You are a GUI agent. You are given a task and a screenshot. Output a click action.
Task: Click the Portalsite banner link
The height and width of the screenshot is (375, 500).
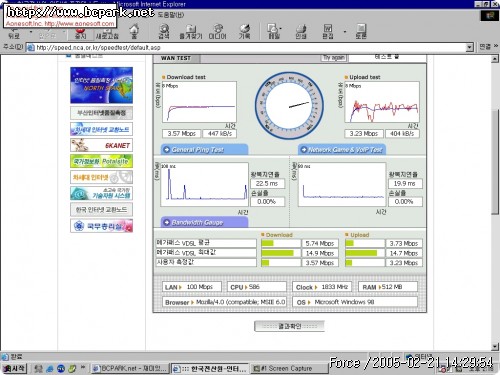click(101, 161)
